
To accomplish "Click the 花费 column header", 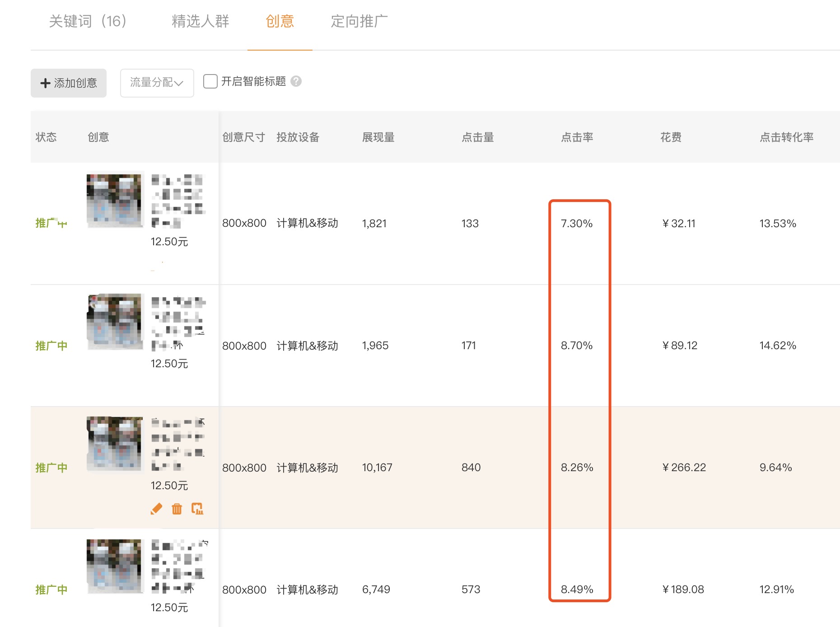I will point(672,137).
